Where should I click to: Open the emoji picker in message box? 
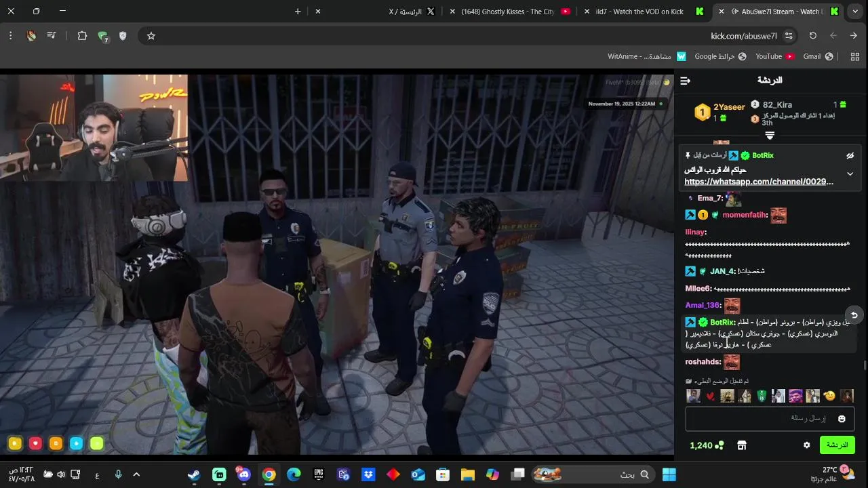tap(842, 419)
